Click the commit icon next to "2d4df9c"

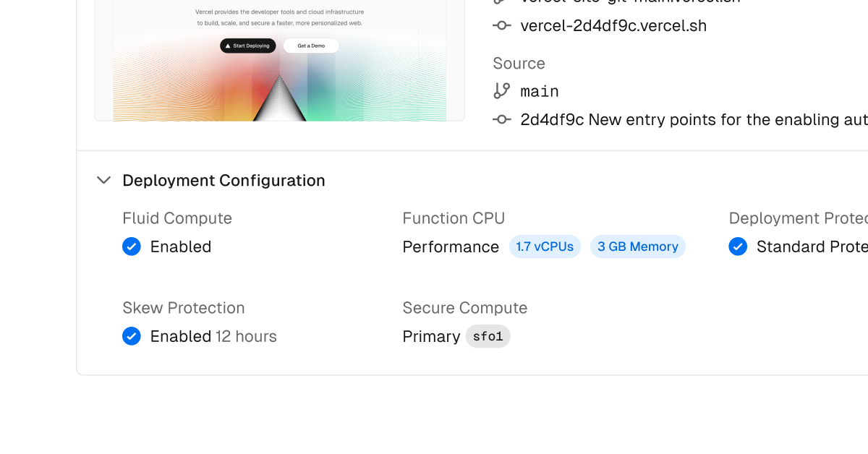coord(502,119)
